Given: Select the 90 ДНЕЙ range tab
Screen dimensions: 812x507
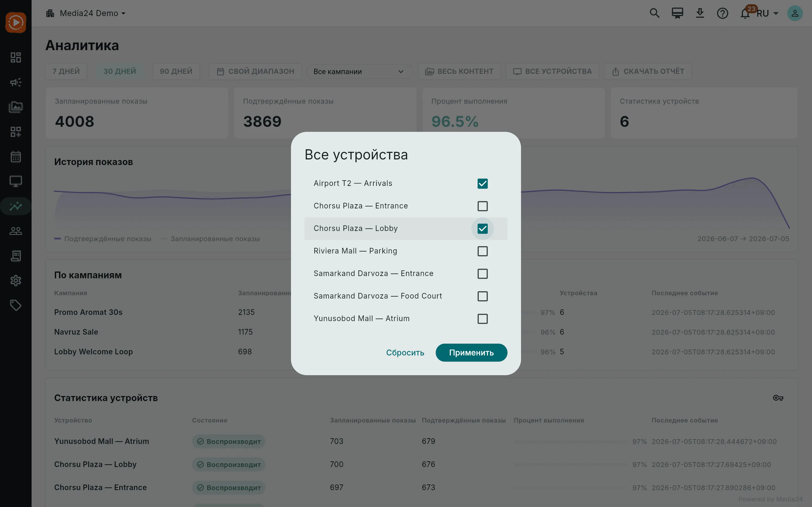Looking at the screenshot, I should coord(176,72).
